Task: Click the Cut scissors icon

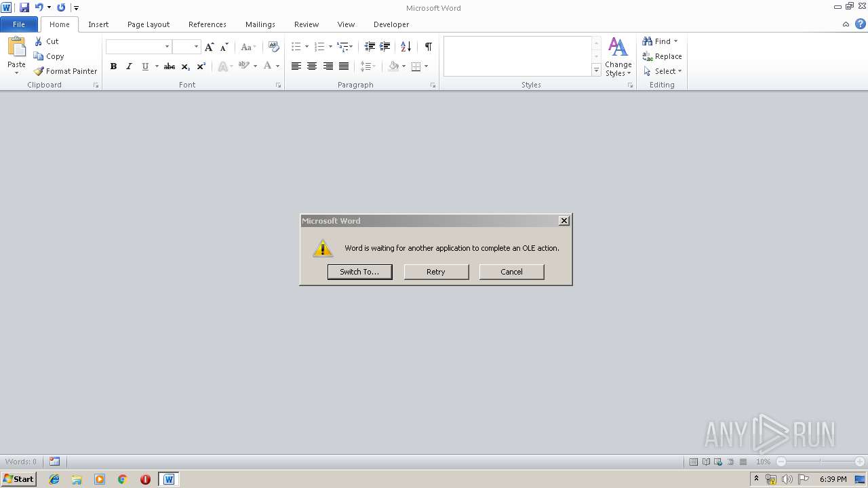Action: (39, 41)
